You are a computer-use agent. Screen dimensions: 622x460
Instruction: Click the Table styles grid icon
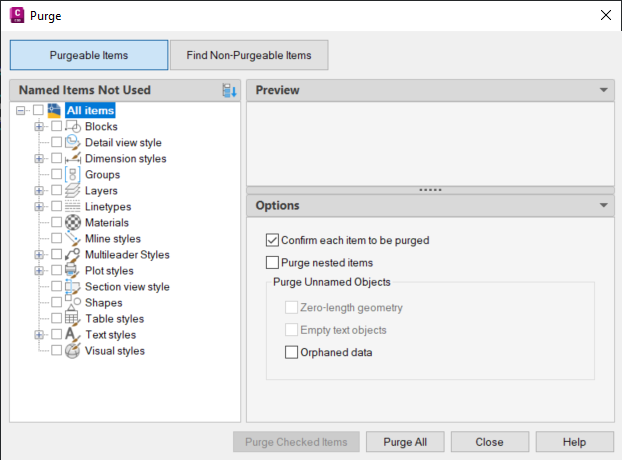coord(73,318)
